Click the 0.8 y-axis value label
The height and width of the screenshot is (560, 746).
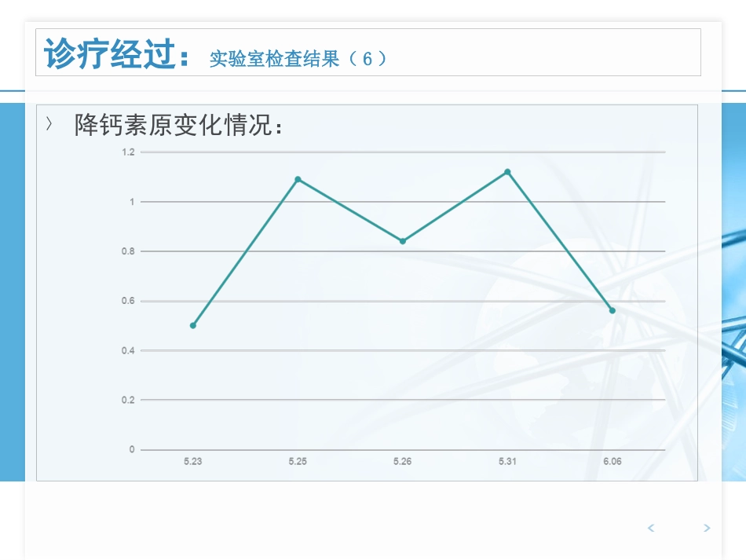click(x=128, y=251)
